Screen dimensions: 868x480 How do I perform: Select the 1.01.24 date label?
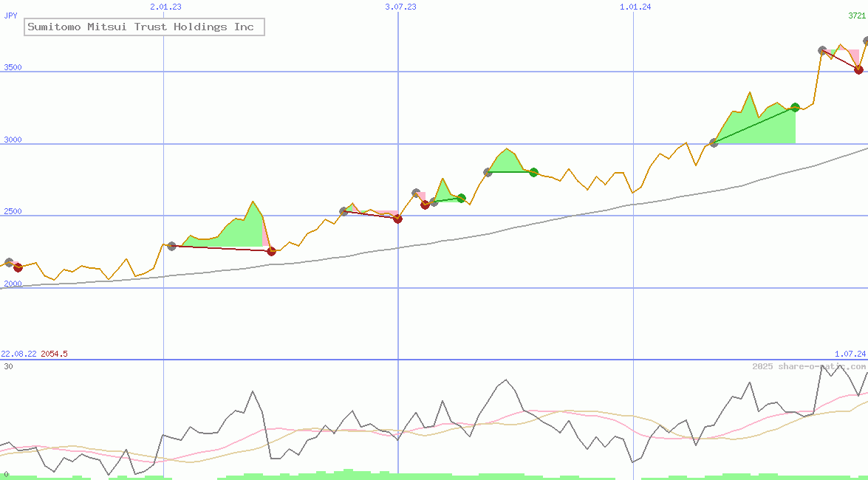click(x=635, y=7)
